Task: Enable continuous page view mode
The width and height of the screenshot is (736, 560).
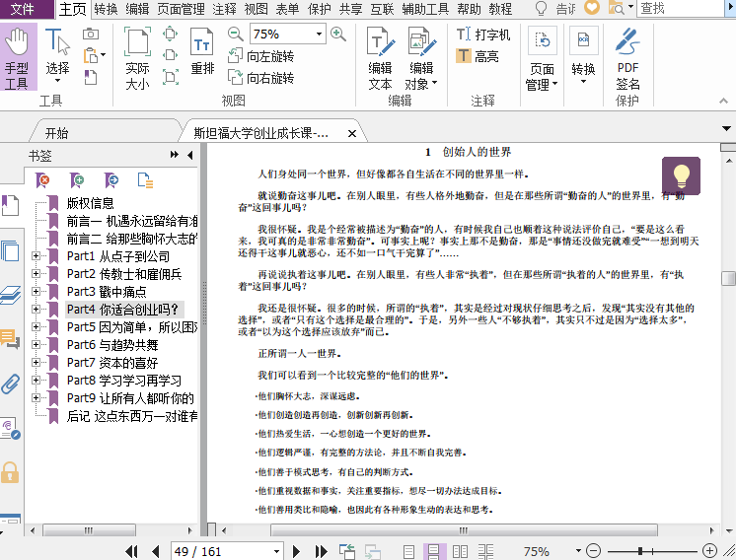Action: click(x=434, y=551)
